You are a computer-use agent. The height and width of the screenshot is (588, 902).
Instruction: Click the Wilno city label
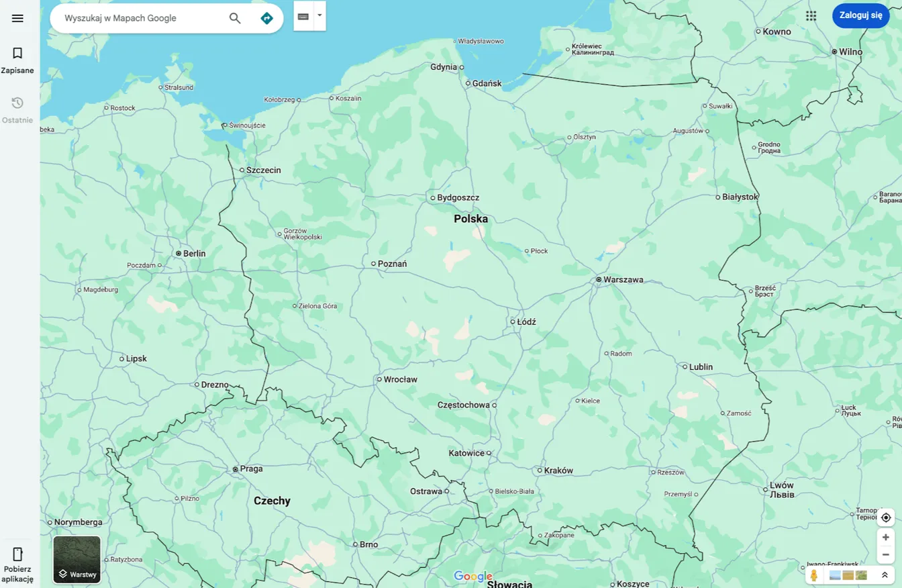tap(850, 52)
